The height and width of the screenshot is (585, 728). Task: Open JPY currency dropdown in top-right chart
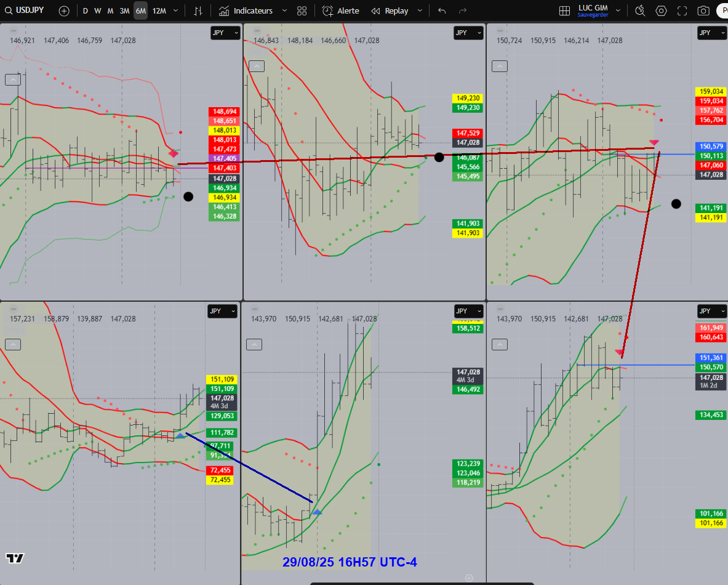click(712, 33)
